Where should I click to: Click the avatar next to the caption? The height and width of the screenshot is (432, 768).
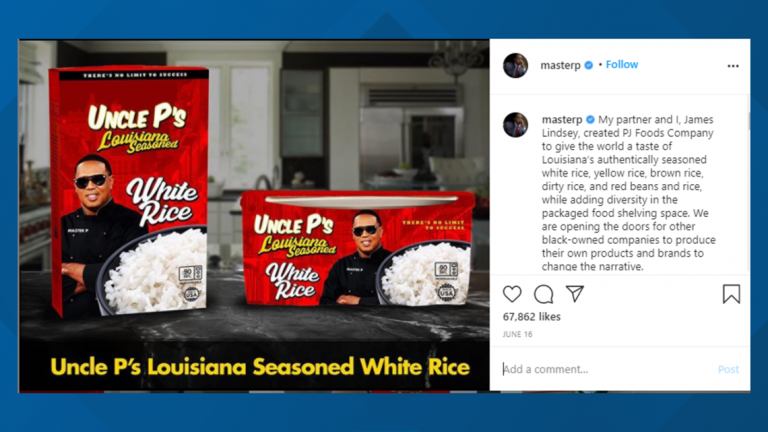515,124
